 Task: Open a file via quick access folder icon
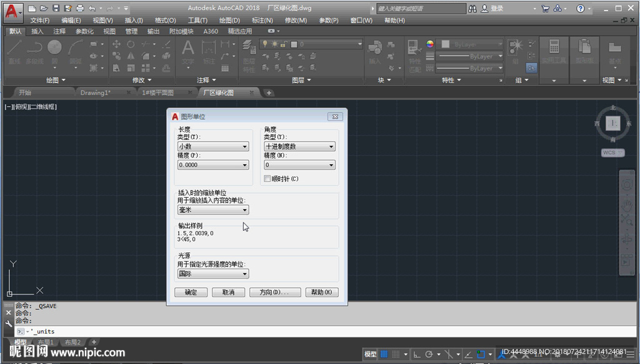click(44, 8)
